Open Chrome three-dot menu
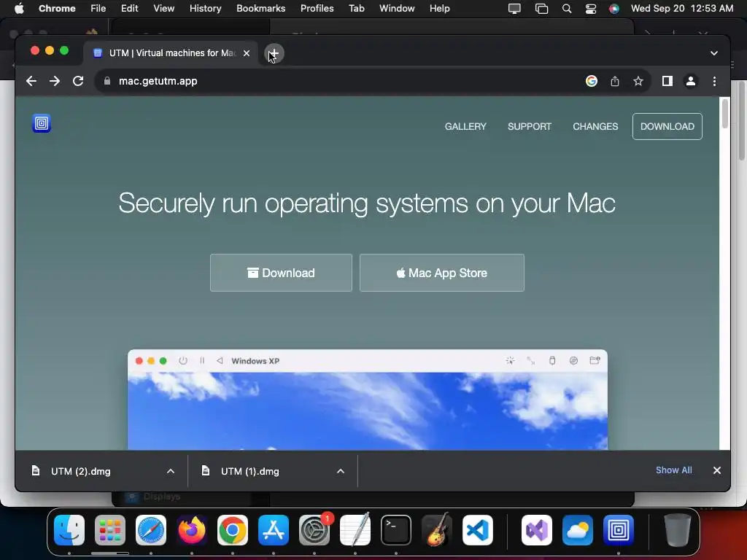Screen dimensions: 747x560 coord(714,81)
